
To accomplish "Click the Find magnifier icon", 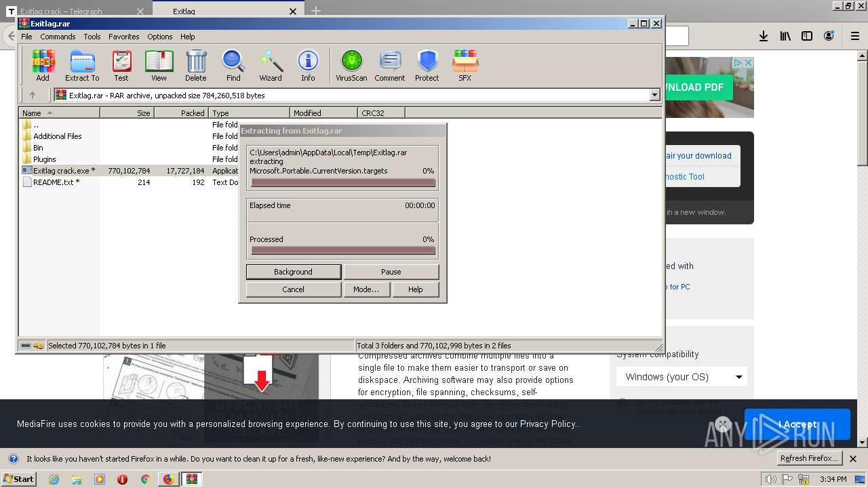I will click(x=233, y=66).
